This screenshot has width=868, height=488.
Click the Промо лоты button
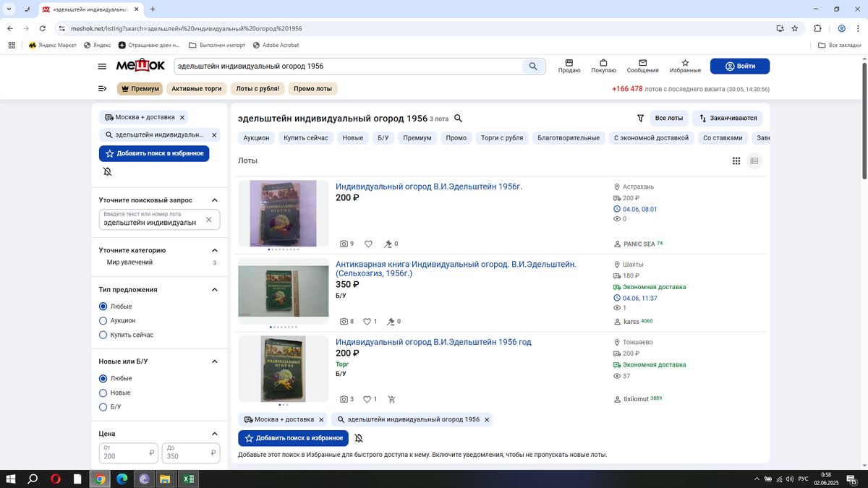point(312,89)
